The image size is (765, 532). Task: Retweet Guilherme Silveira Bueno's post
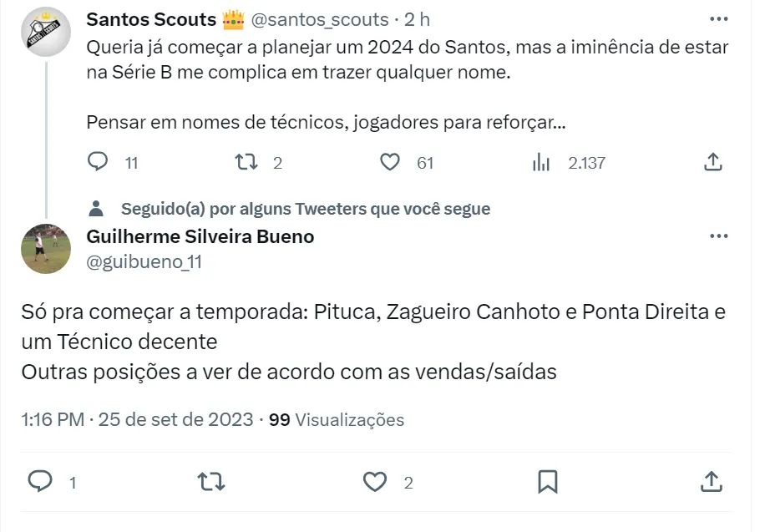point(210,481)
